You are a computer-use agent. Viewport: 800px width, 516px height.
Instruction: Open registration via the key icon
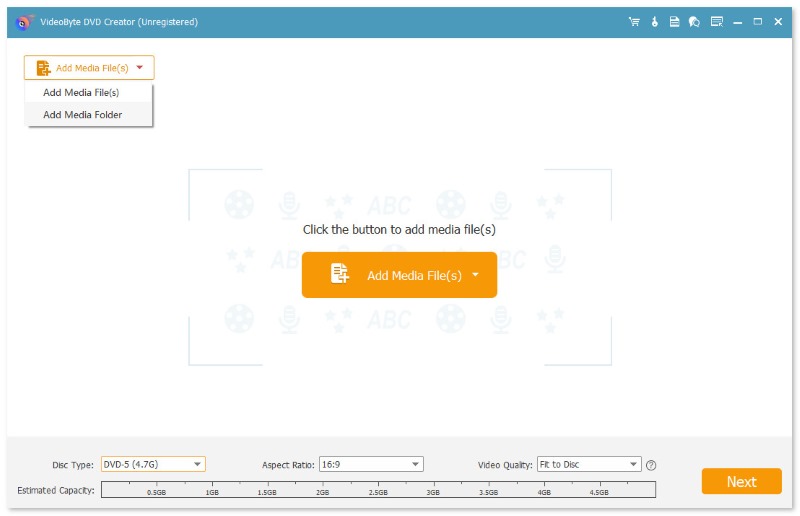coord(655,22)
